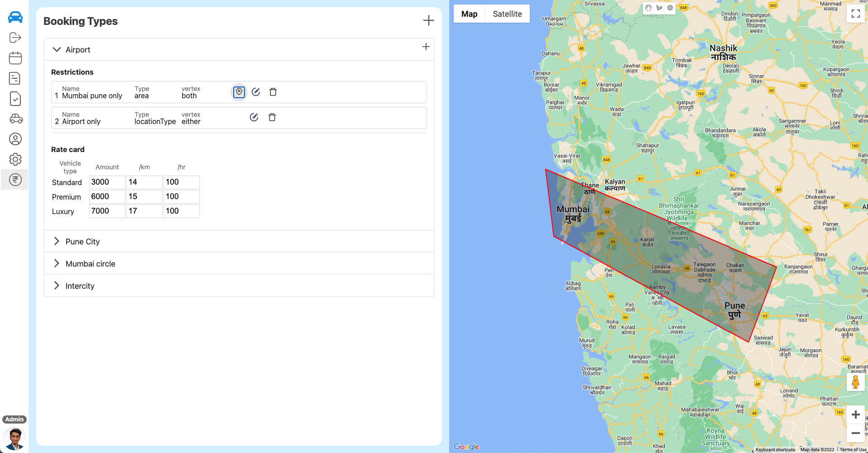Click the Premium per km field 15
The width and height of the screenshot is (868, 453).
click(144, 197)
